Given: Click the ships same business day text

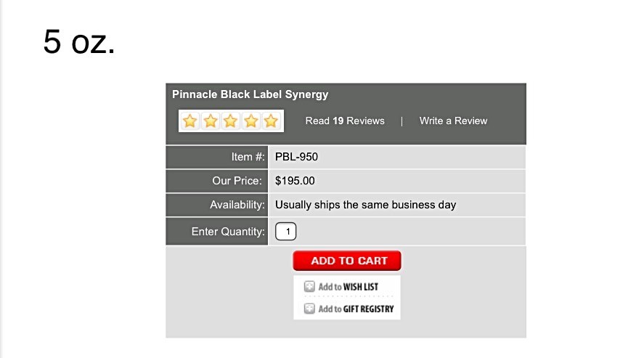Looking at the screenshot, I should [365, 205].
